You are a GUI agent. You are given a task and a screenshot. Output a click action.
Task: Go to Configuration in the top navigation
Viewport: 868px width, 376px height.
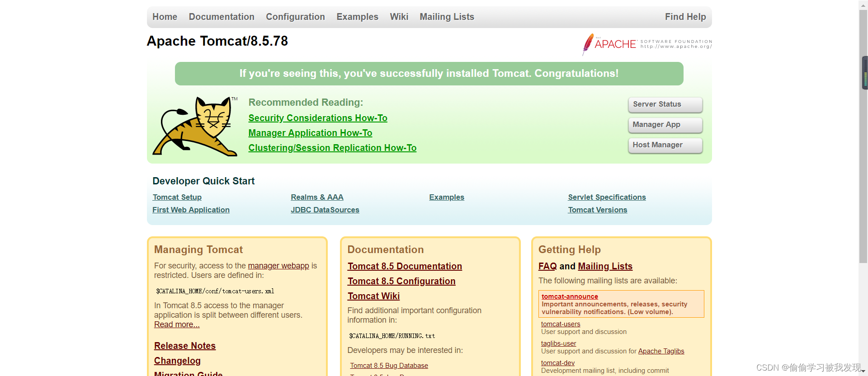point(295,17)
